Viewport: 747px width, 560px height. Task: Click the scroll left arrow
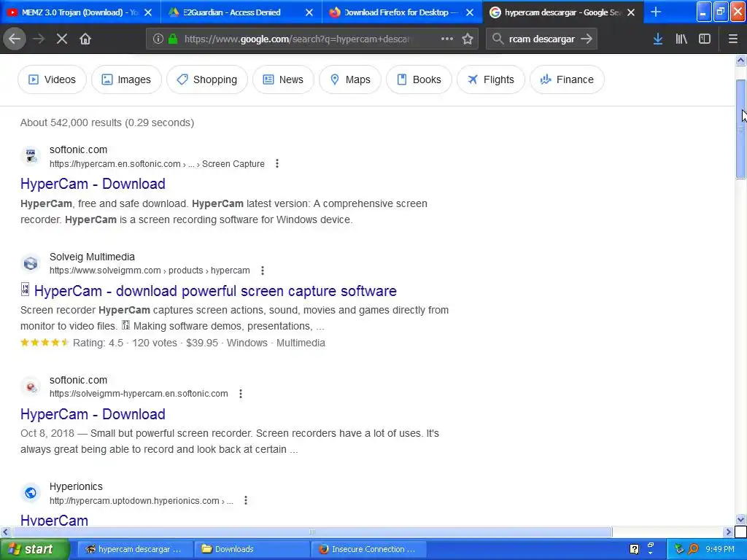coord(5,532)
